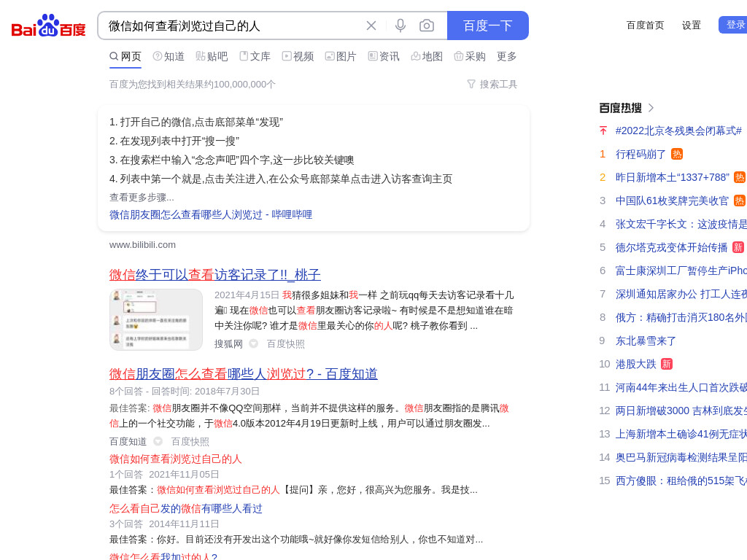Open sub-result 微信如何查看浏览过自己的人
Viewport: 747px width, 560px height.
(175, 459)
